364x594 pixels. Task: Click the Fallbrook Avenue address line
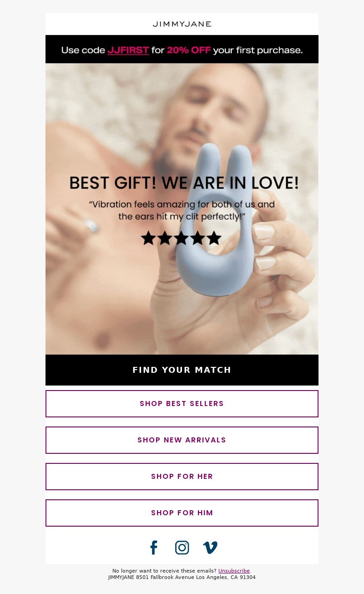point(182,577)
